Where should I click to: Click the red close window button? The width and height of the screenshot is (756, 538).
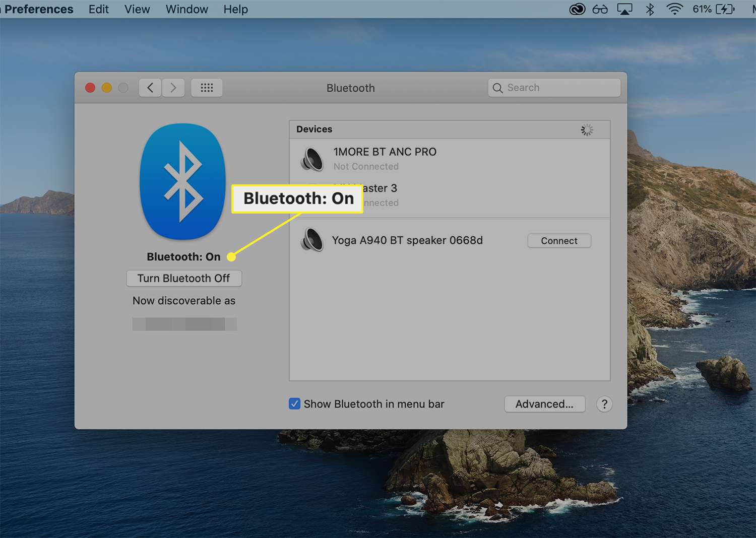pos(90,88)
